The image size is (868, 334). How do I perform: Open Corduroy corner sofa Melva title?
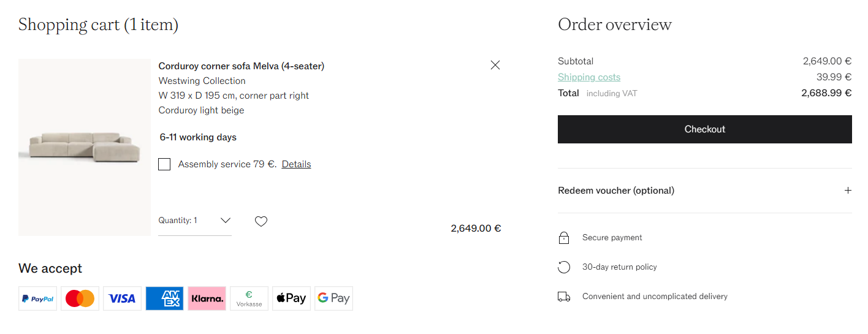coord(242,66)
